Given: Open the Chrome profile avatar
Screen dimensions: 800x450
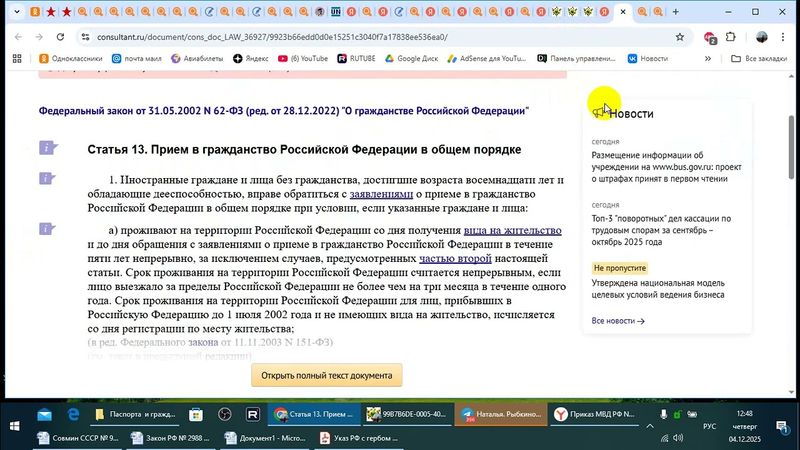Looking at the screenshot, I should [x=762, y=37].
